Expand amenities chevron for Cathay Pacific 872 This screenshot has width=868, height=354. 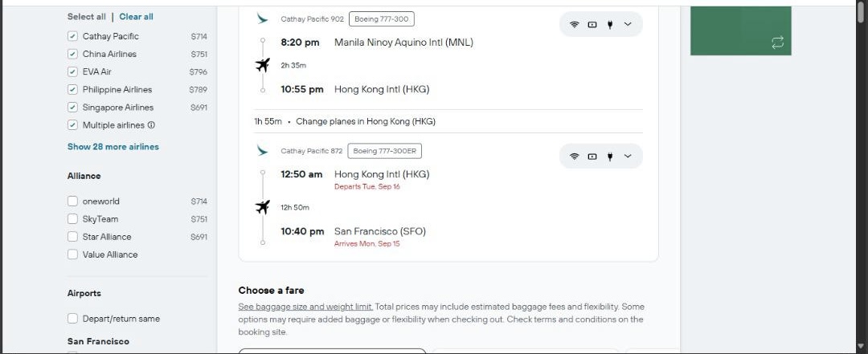point(627,157)
